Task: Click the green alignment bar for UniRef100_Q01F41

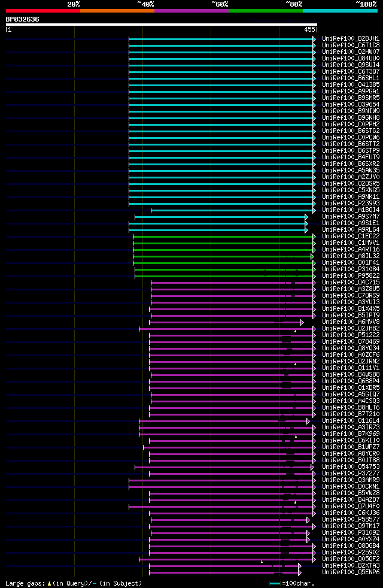Action: tap(224, 263)
